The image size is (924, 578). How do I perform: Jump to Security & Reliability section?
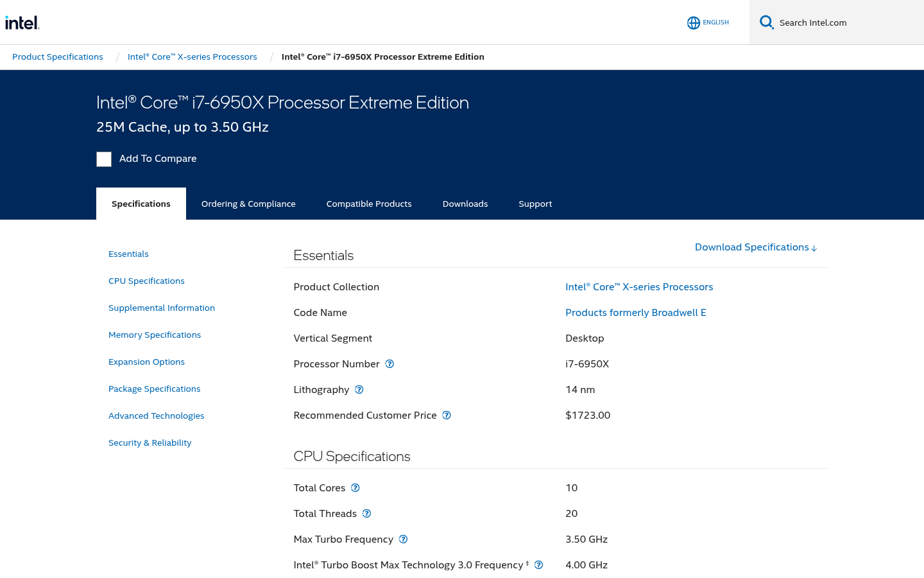click(x=150, y=443)
